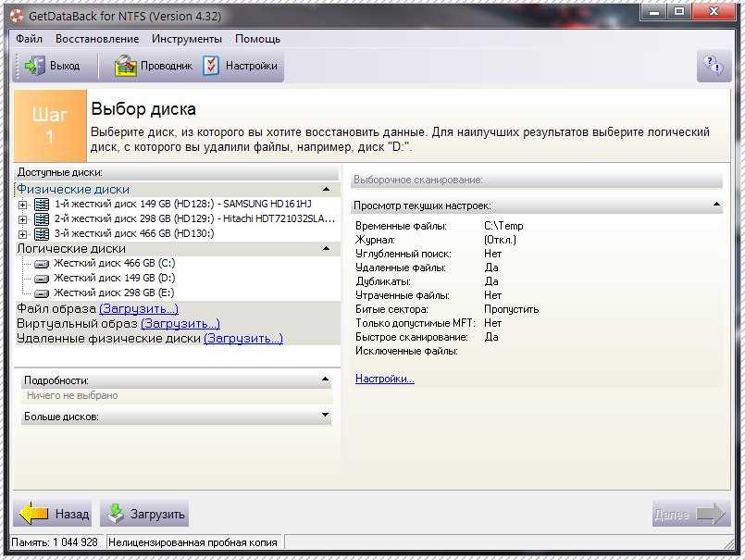The width and height of the screenshot is (745, 560).
Task: Click the Шаг 1 orange step badge
Action: [x=50, y=126]
